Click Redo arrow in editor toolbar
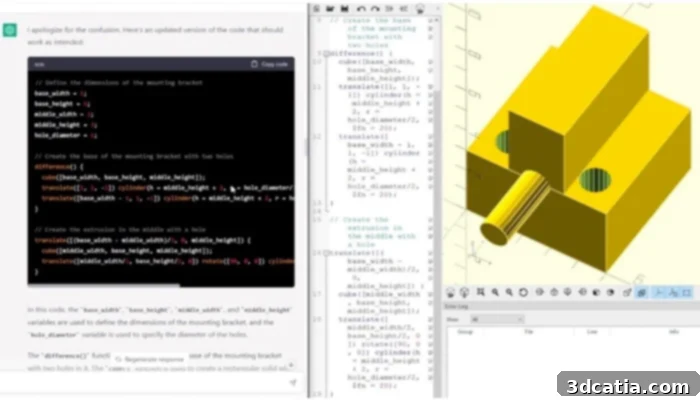The image size is (700, 400). [x=375, y=8]
